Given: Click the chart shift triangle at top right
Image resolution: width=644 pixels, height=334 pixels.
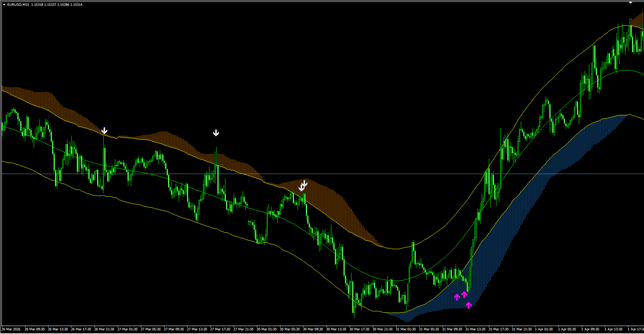Looking at the screenshot, I should (x=630, y=2).
